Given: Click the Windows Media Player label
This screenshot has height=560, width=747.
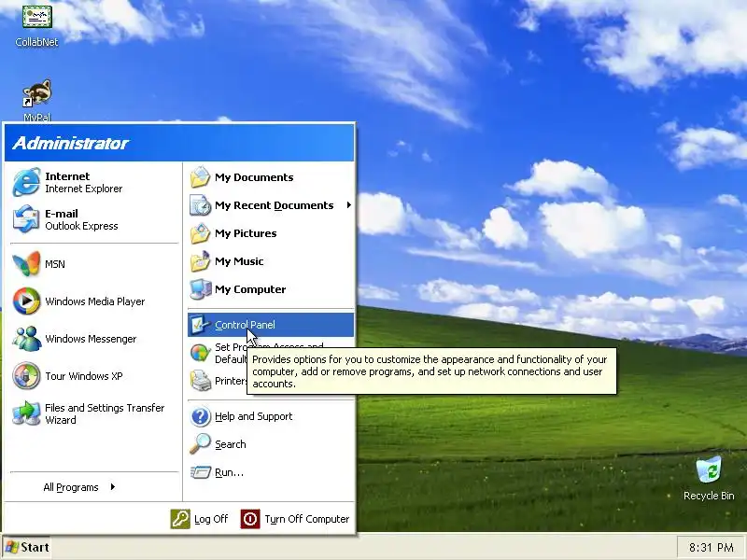Looking at the screenshot, I should (x=95, y=301).
